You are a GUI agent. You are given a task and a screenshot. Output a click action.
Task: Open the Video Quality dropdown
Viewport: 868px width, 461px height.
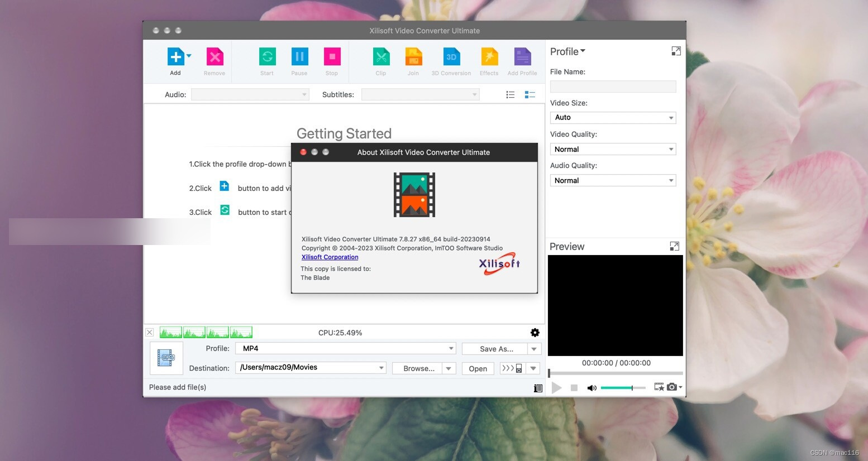pos(613,149)
